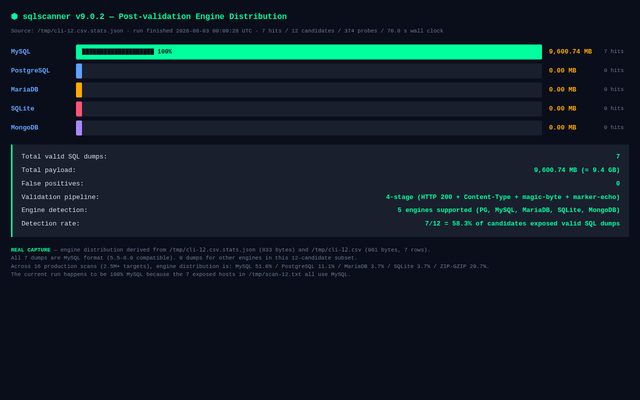Click the '9,600.74 MB (≈ 9.4 GB)' payload value
640x400 pixels.
pos(577,170)
